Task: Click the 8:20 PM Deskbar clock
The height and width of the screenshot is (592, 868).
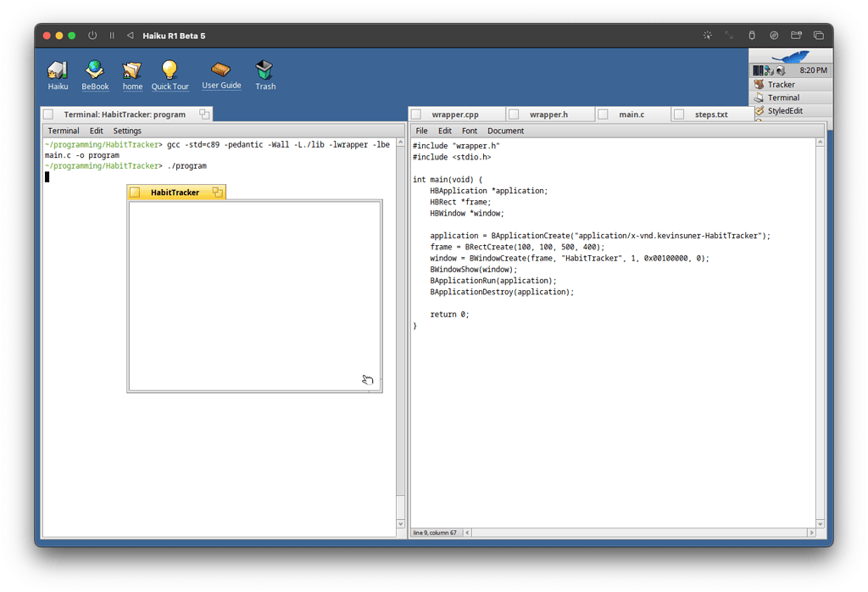Action: point(813,70)
